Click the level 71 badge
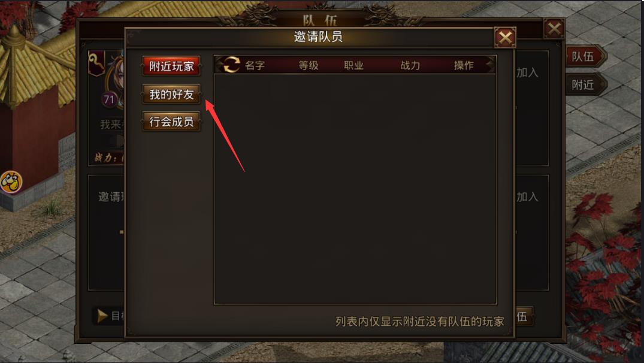 109,99
